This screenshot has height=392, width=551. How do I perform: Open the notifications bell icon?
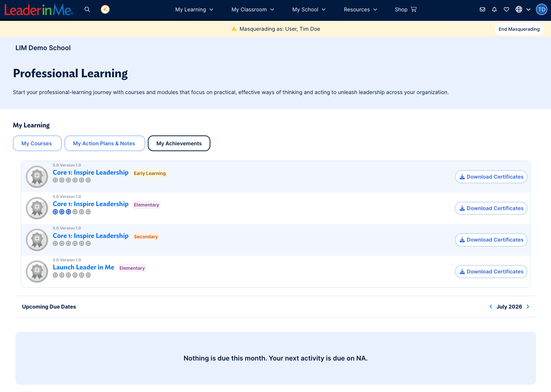click(494, 10)
